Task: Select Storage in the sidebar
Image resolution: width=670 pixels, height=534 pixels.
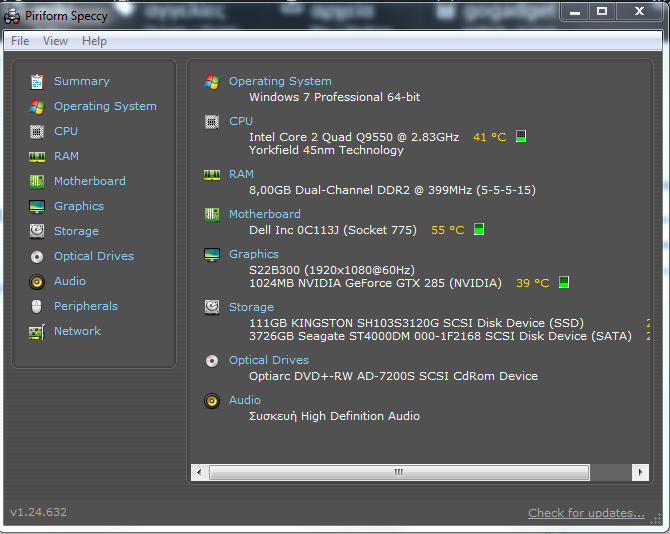Action: click(76, 231)
